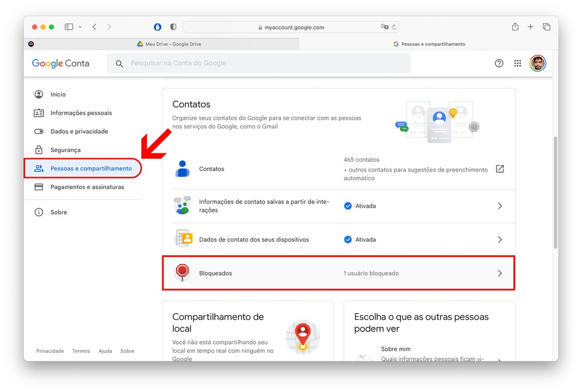This screenshot has width=582, height=392.
Task: Open Dados e privacidade in the sidebar
Action: pos(83,131)
